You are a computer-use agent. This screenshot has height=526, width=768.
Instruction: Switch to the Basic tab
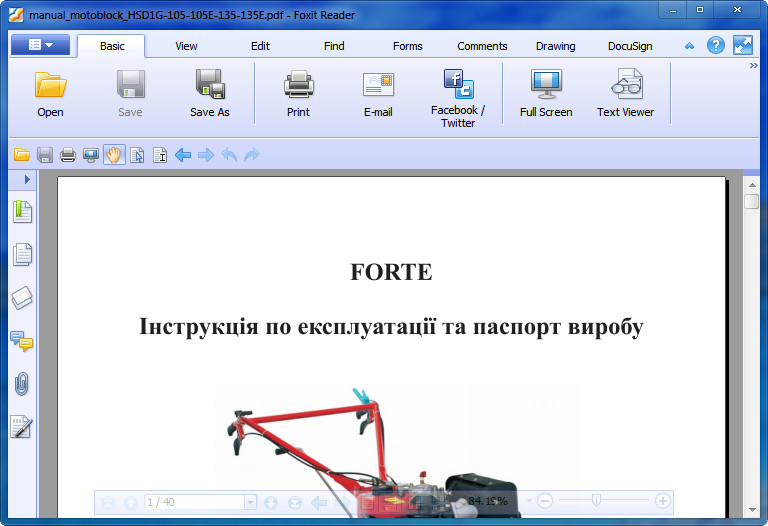[x=112, y=46]
